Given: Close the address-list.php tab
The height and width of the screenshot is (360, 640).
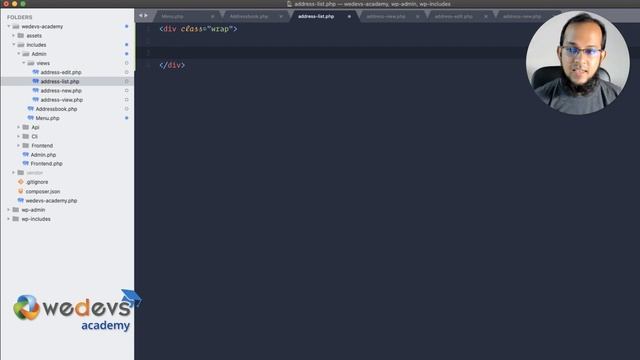Looking at the screenshot, I should (349, 16).
